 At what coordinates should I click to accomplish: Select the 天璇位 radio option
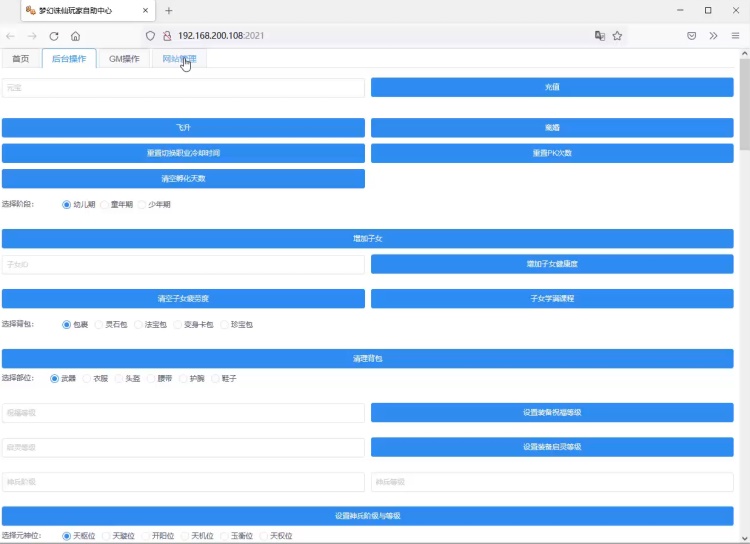coord(107,536)
